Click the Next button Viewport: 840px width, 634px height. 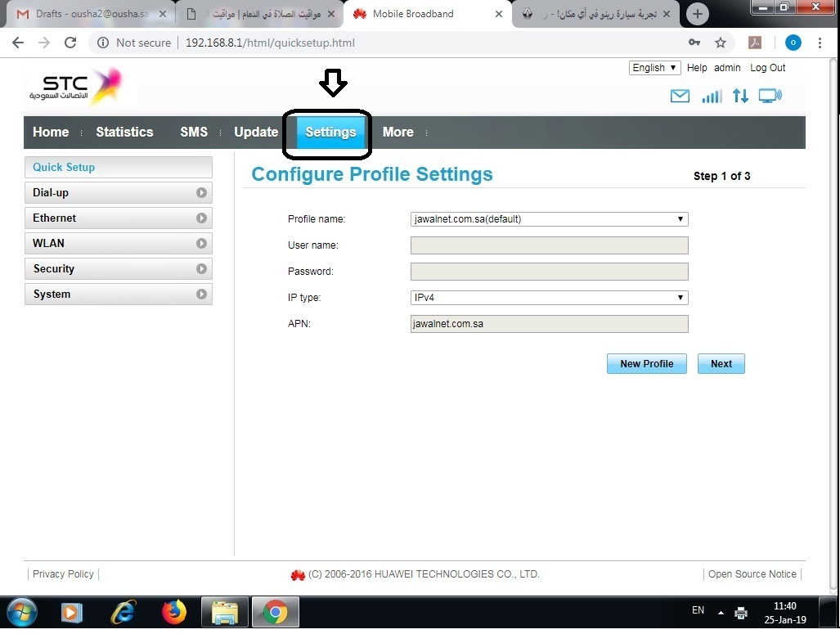click(721, 364)
